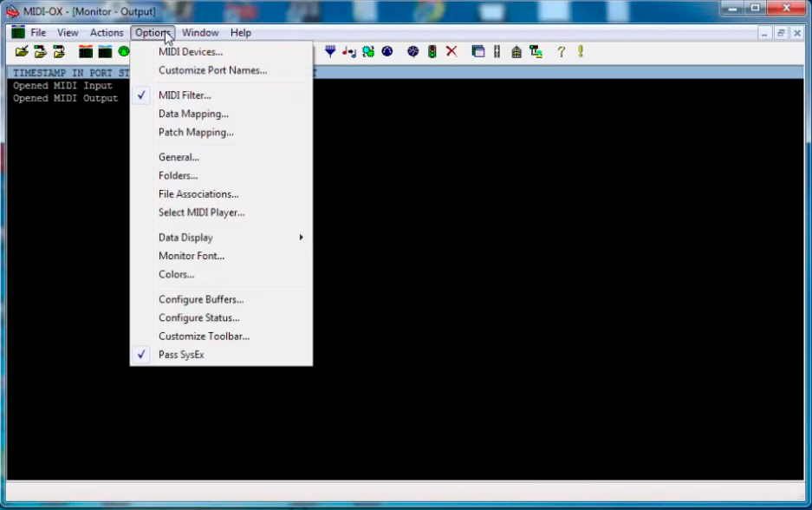Click the vertical slider bar toolbar icon
The height and width of the screenshot is (510, 812).
[x=497, y=51]
